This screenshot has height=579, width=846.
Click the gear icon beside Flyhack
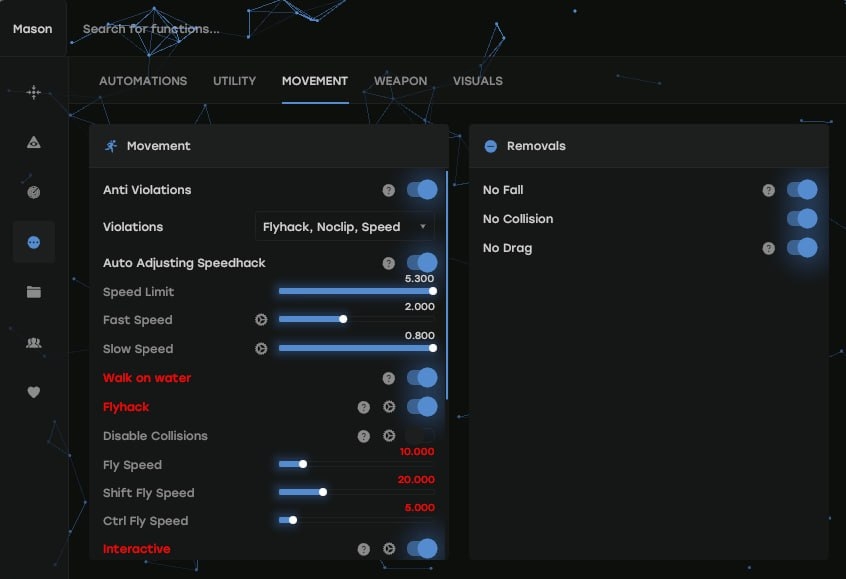[x=389, y=407]
